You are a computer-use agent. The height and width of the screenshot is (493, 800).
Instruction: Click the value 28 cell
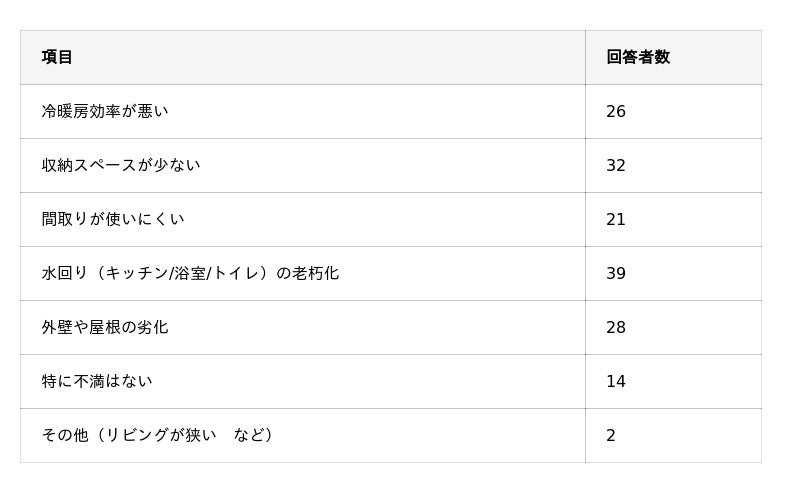pyautogui.click(x=616, y=327)
